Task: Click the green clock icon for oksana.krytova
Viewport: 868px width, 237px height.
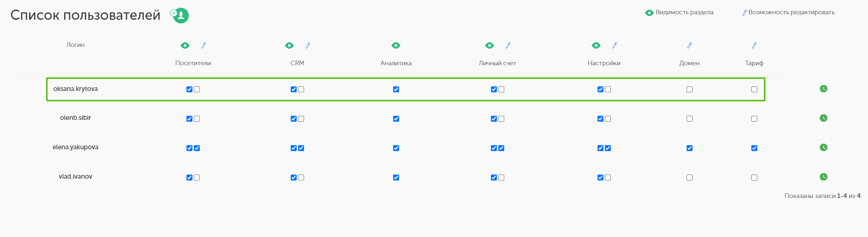Action: pyautogui.click(x=823, y=89)
